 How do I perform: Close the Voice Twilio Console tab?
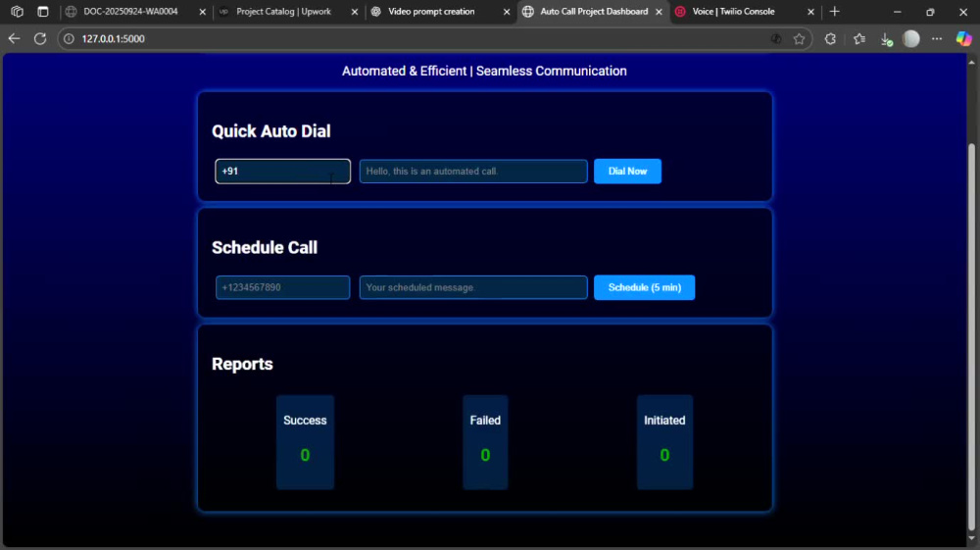click(x=810, y=12)
